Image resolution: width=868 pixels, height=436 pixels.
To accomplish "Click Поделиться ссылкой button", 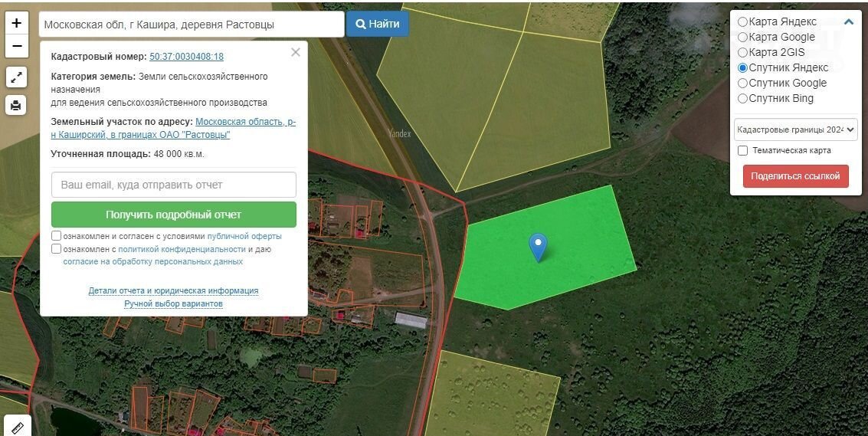I will click(x=795, y=176).
